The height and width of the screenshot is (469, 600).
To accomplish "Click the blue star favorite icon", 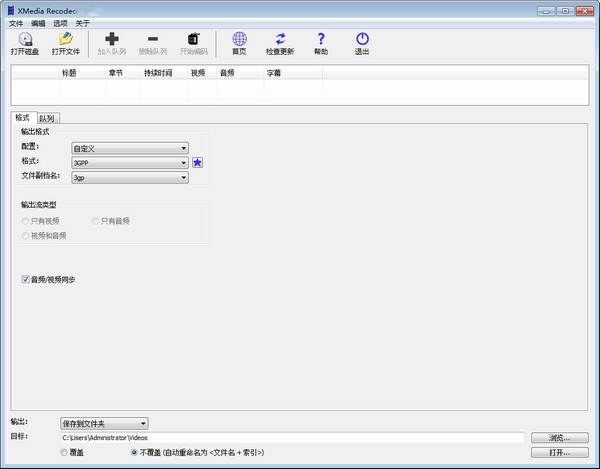I will tap(198, 162).
